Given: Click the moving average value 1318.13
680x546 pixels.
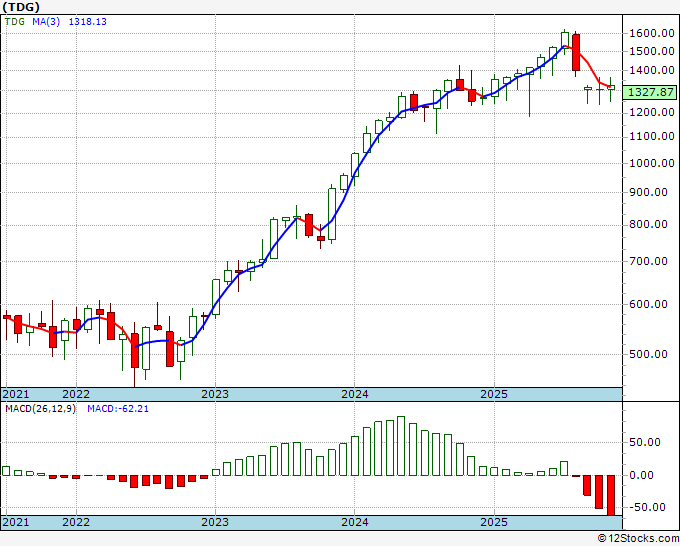Looking at the screenshot, I should [88, 22].
